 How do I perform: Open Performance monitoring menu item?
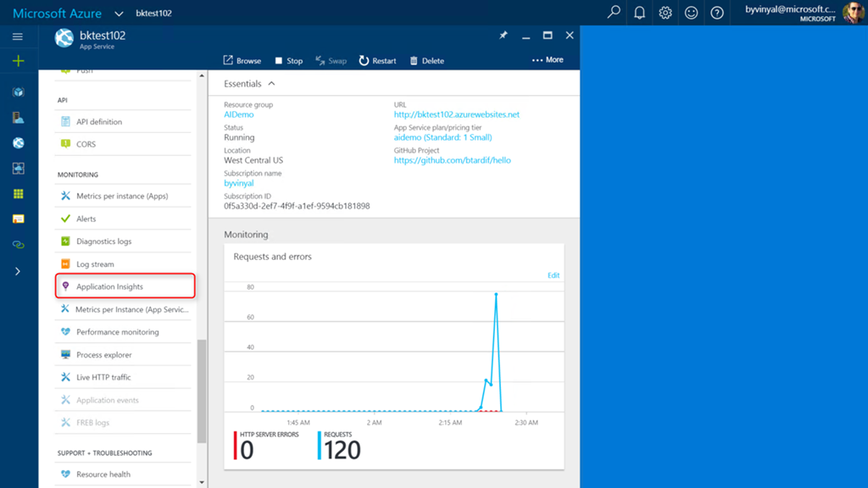[x=123, y=332]
